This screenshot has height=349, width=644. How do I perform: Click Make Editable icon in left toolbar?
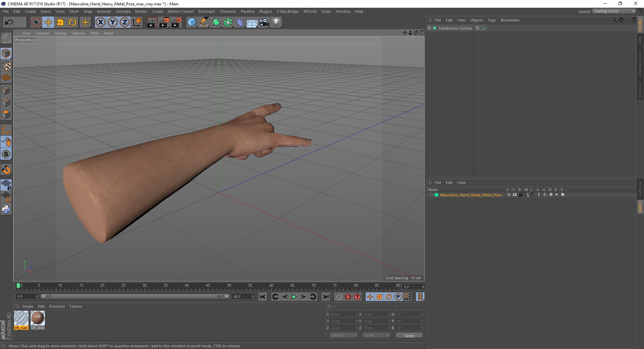point(6,38)
